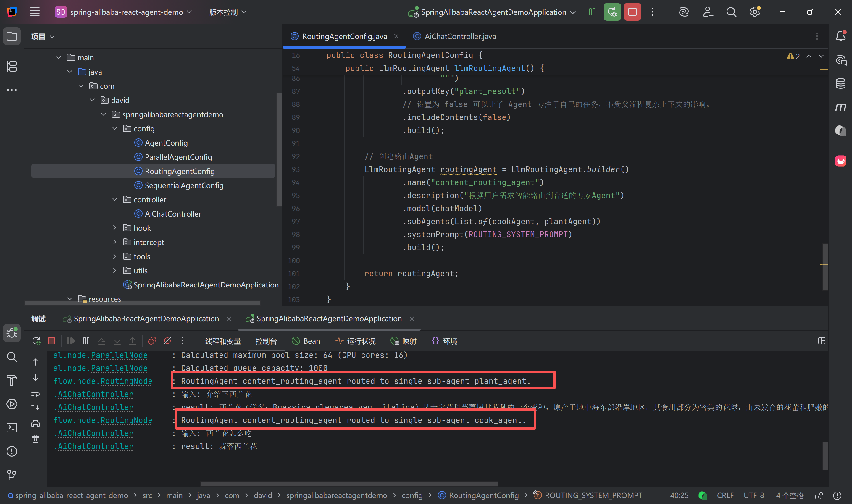The width and height of the screenshot is (852, 504).
Task: Close RoutingAgentConfig.java tab
Action: click(x=396, y=36)
